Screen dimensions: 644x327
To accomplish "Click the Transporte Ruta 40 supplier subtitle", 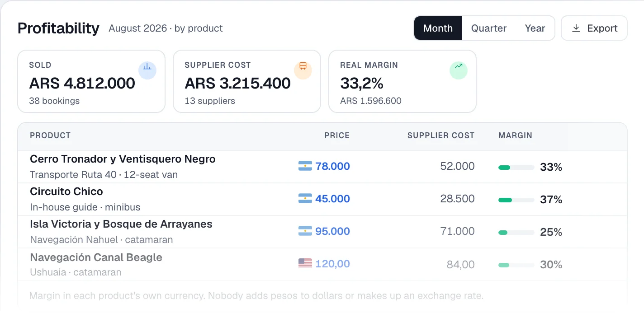I will tap(104, 175).
